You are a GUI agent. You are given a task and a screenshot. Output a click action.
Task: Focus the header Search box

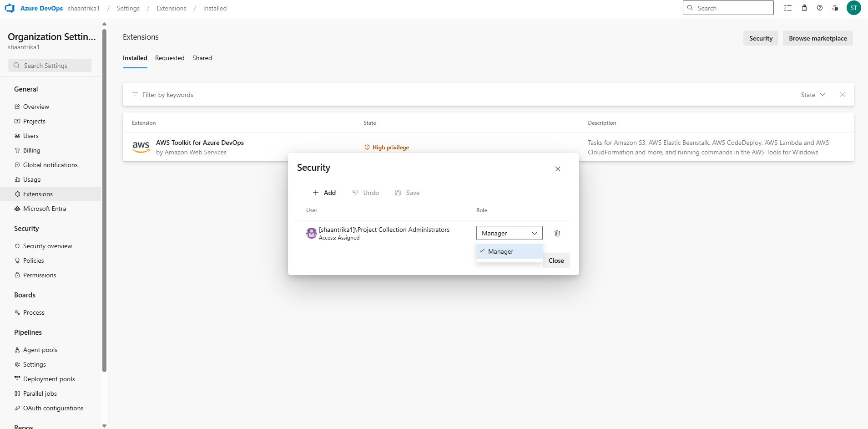click(x=728, y=8)
